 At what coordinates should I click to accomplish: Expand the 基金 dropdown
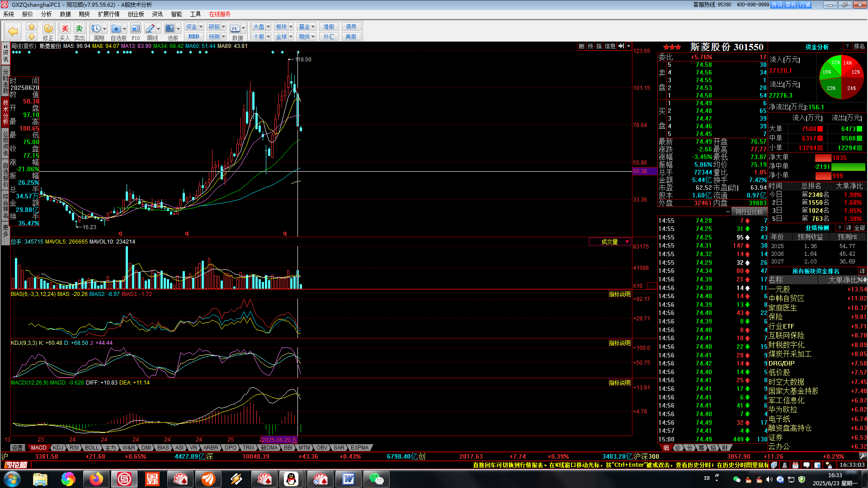tap(313, 27)
